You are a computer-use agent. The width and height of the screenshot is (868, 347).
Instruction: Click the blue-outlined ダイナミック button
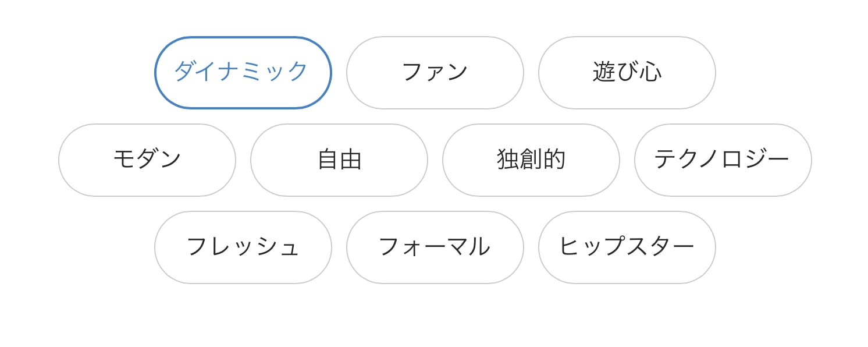[x=243, y=72]
